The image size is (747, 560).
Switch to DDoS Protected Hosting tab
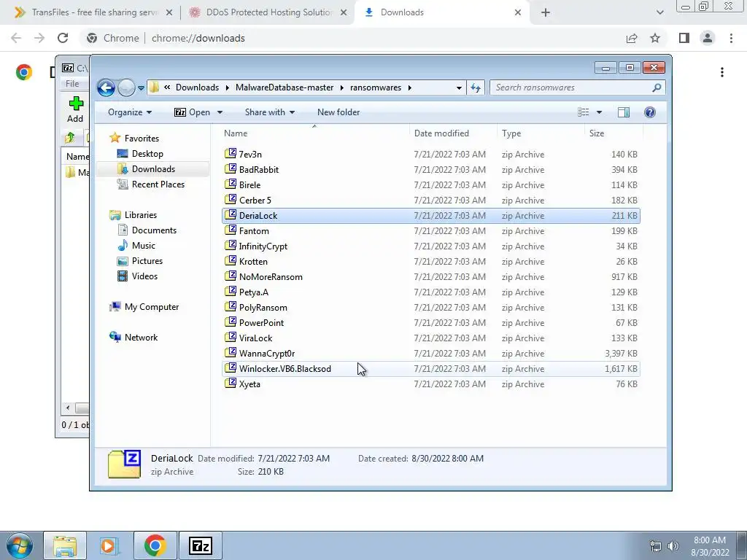pos(268,12)
